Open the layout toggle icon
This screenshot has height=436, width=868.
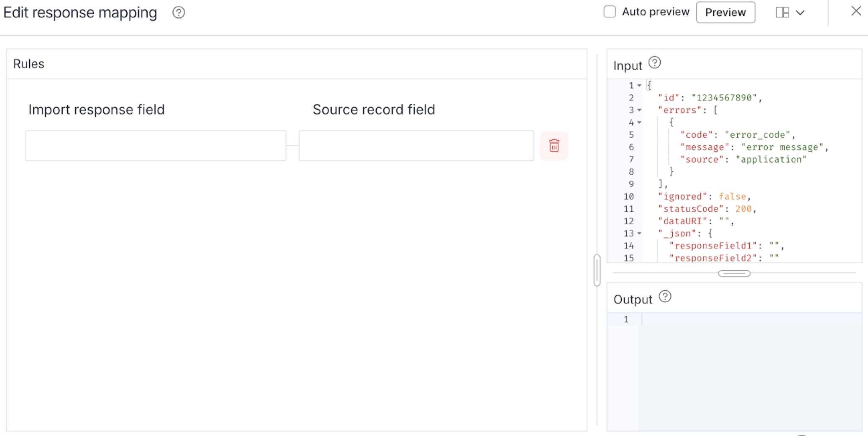click(782, 12)
